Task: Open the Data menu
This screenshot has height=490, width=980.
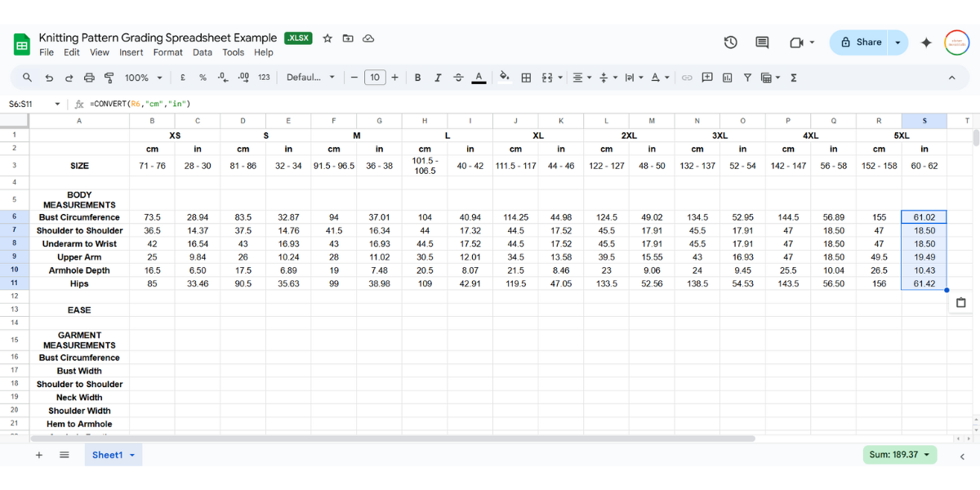Action: pyautogui.click(x=203, y=52)
